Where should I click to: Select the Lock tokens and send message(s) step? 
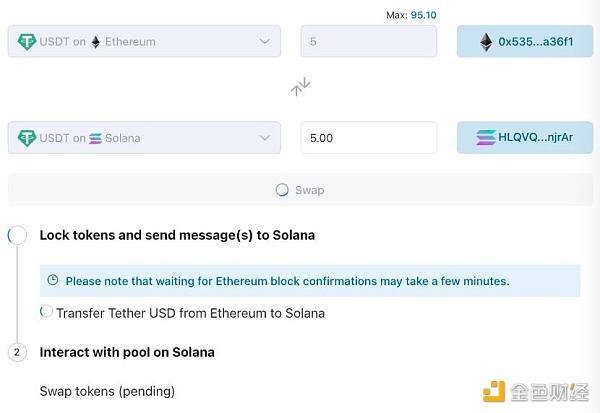coord(177,235)
